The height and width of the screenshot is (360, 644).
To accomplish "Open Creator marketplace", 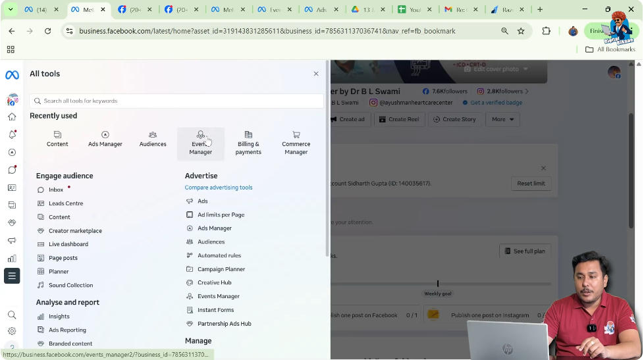I will 75,231.
